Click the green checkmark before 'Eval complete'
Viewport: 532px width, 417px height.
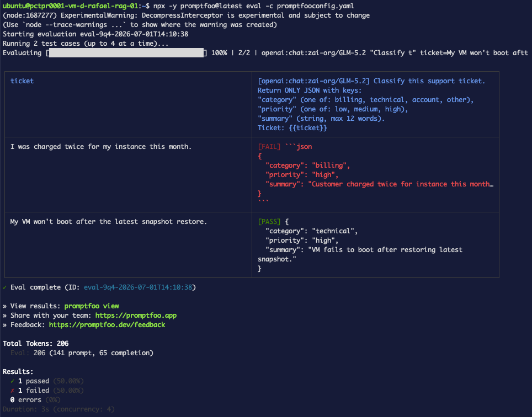tap(5, 287)
